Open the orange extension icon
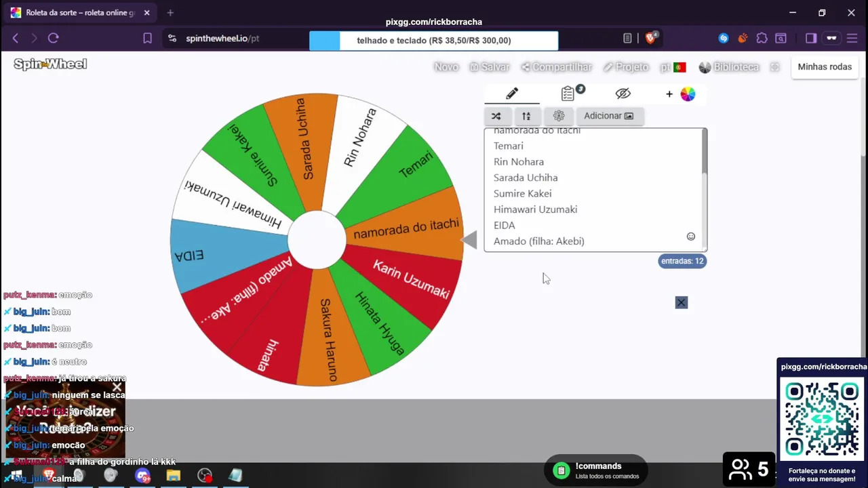 (743, 39)
